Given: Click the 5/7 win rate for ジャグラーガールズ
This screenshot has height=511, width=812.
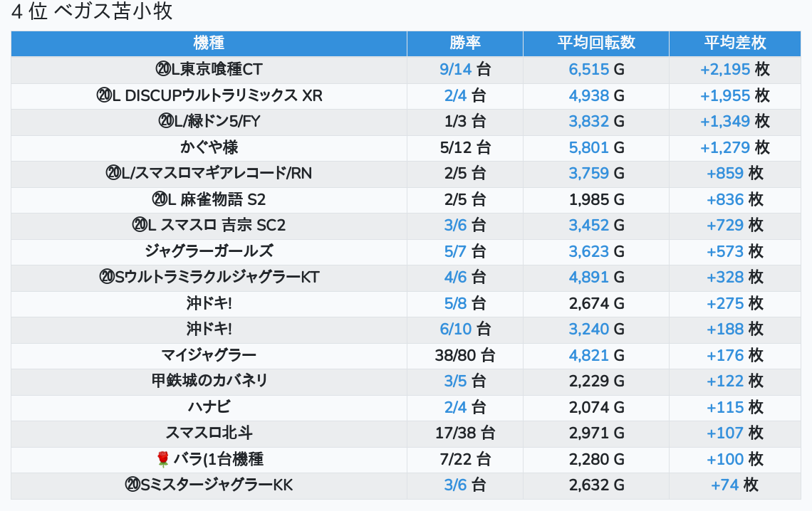Looking at the screenshot, I should 455,251.
